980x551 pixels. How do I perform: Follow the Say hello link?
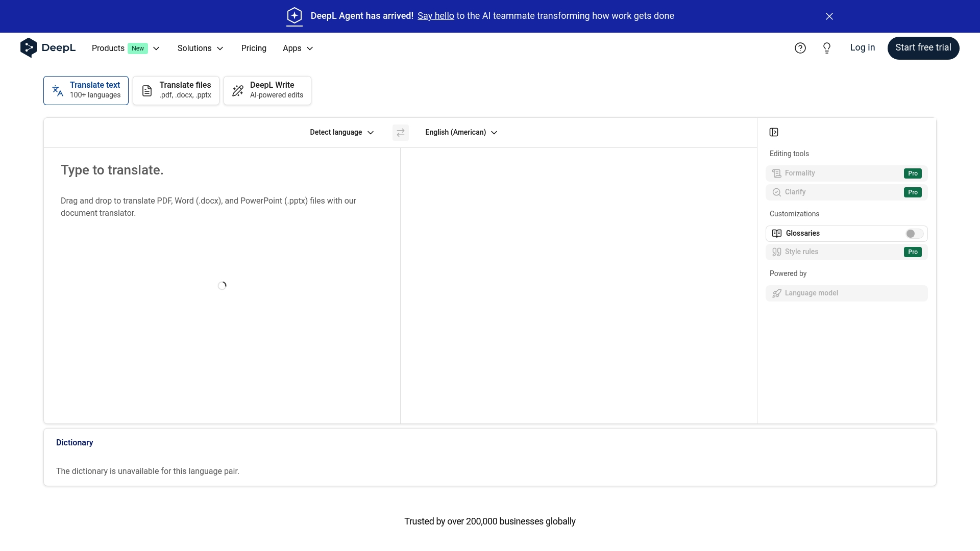coord(435,16)
